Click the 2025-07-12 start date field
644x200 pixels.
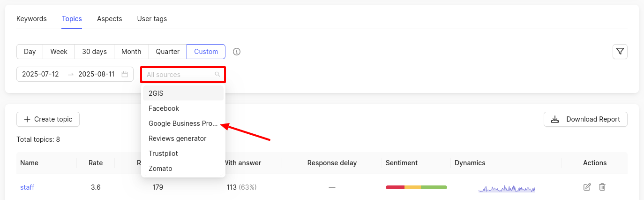tap(40, 74)
